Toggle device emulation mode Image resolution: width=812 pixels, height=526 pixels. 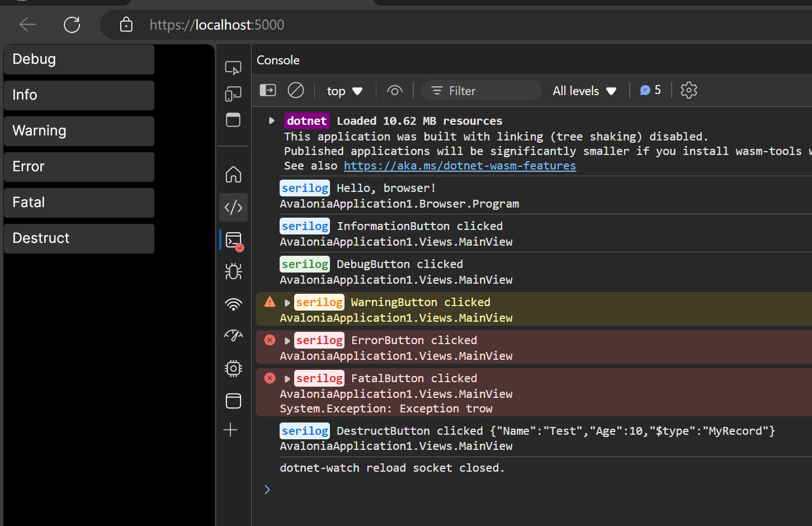pyautogui.click(x=233, y=94)
